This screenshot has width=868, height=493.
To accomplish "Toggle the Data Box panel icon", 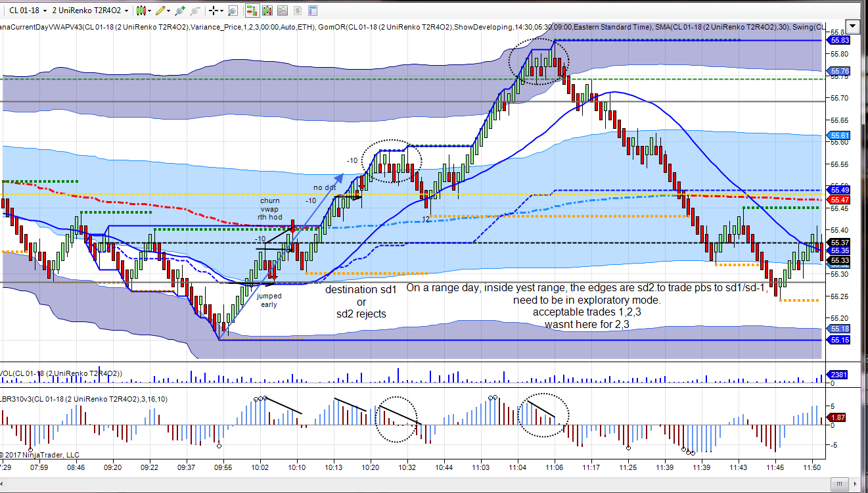I will [311, 11].
